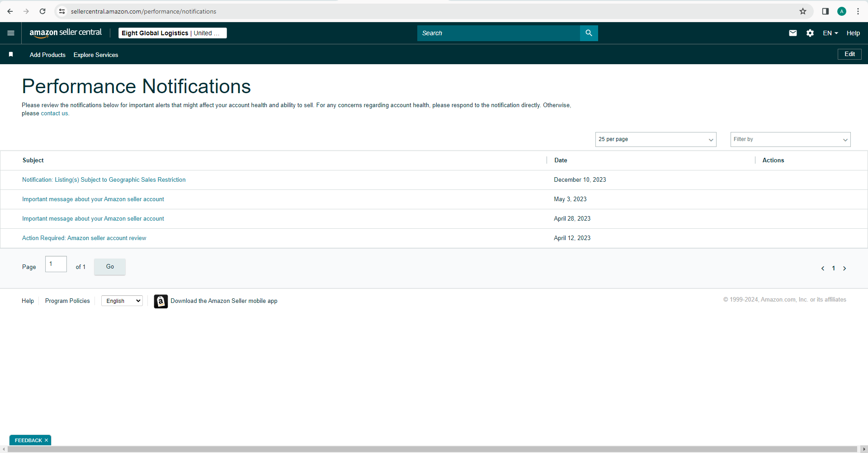
Task: Open Program Policies link
Action: (x=67, y=301)
